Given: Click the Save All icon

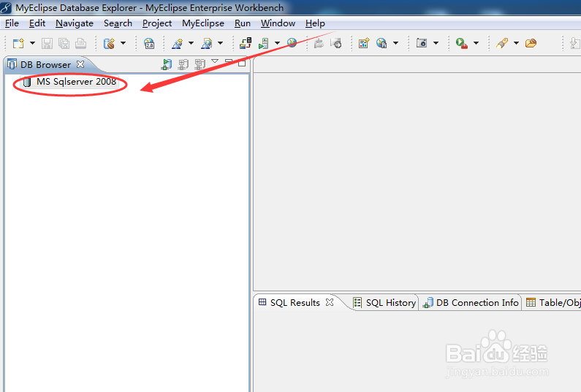Looking at the screenshot, I should (64, 43).
